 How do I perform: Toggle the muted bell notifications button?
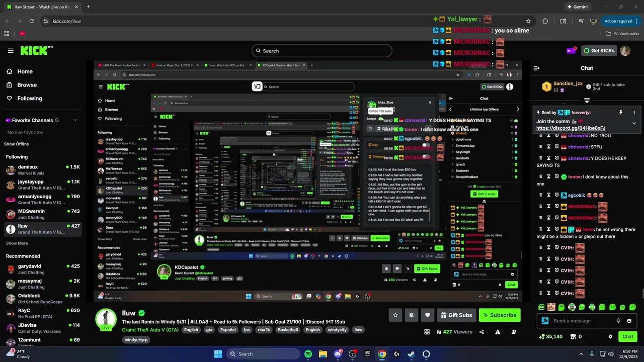412,315
